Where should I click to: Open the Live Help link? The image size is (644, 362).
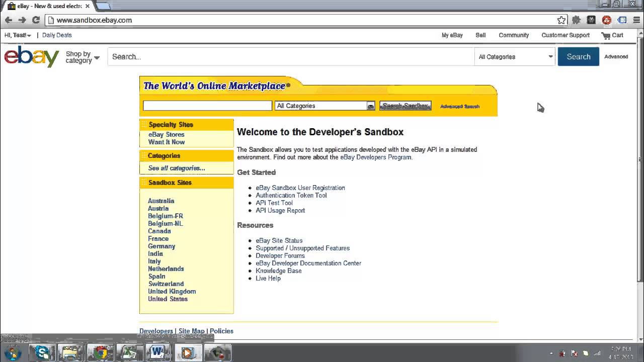[x=268, y=279]
